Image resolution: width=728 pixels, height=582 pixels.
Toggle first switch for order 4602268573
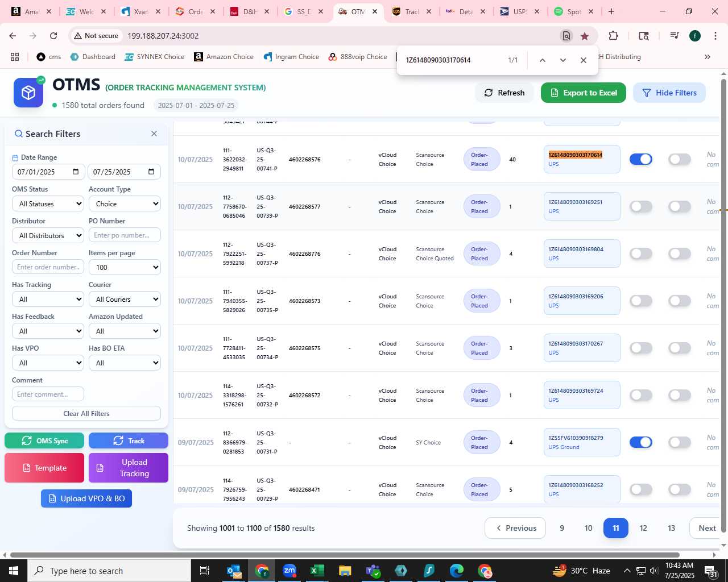tap(641, 301)
